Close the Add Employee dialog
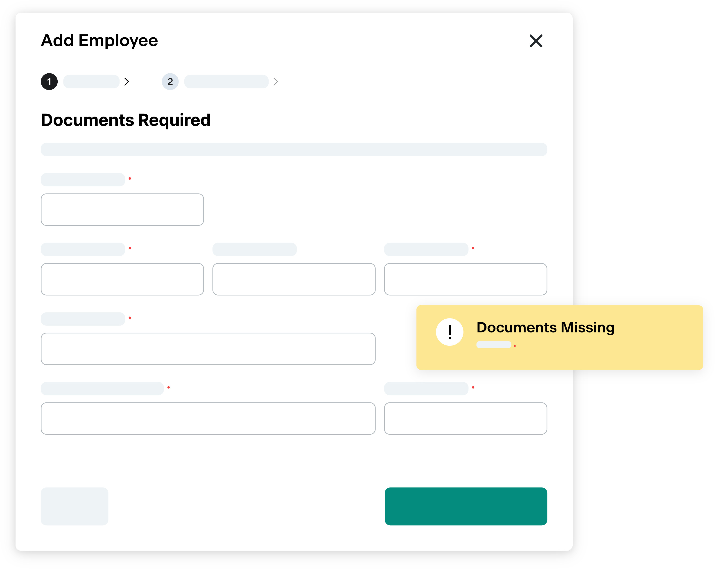Image resolution: width=728 pixels, height=569 pixels. (536, 41)
